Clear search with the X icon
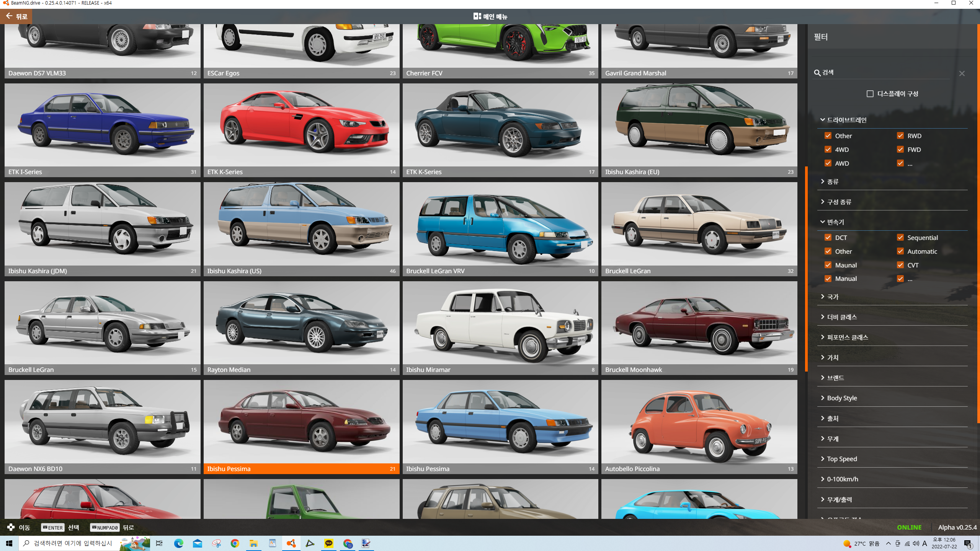 (x=962, y=73)
